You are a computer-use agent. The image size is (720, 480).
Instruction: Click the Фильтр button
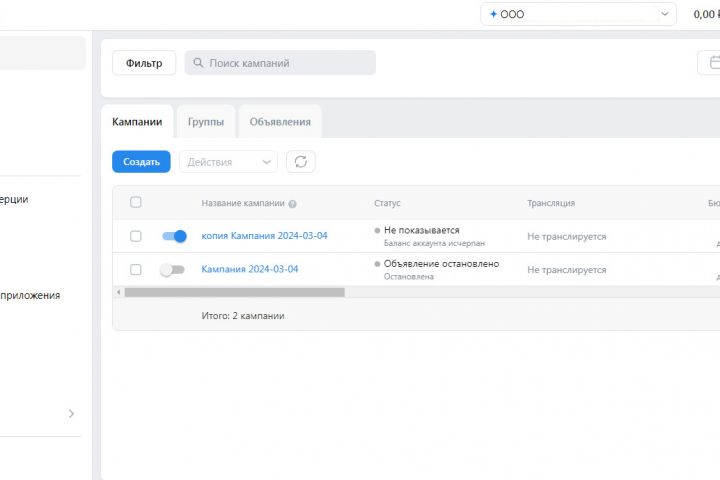(144, 63)
